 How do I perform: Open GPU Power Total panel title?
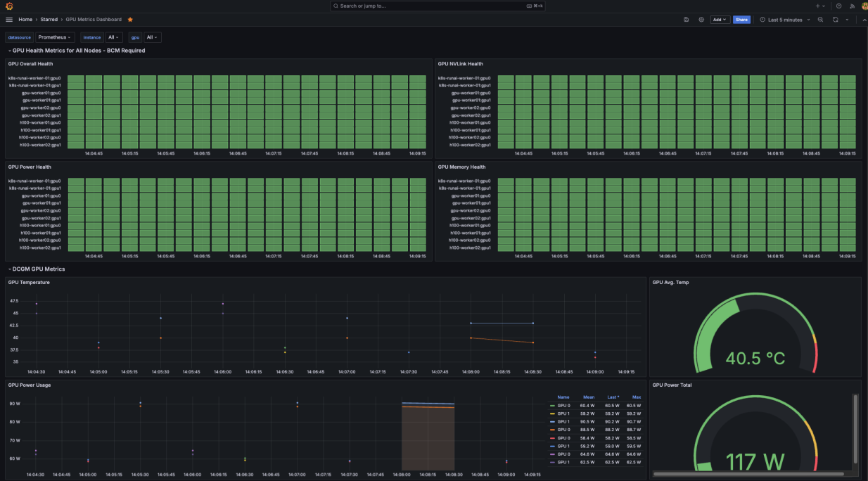coord(673,385)
